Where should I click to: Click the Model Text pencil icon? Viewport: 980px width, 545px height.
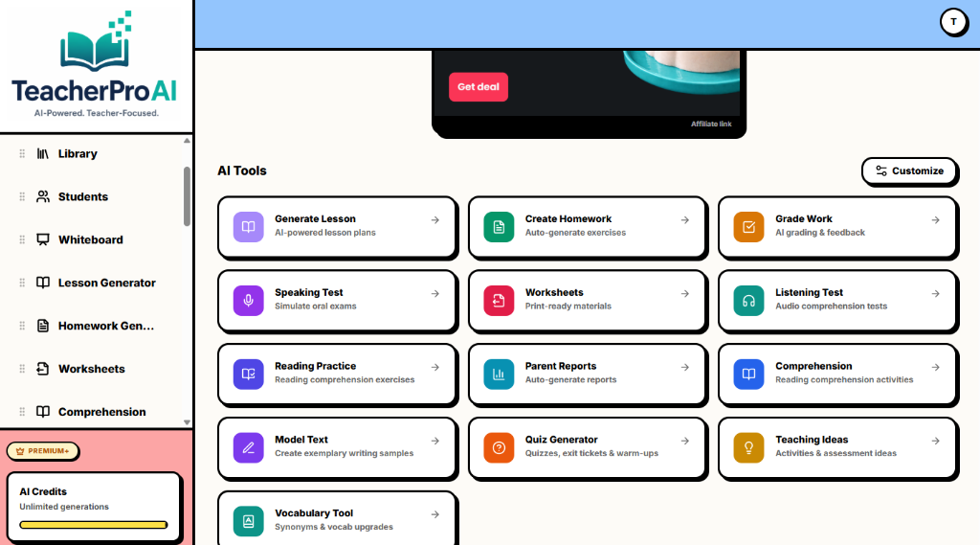pos(248,447)
